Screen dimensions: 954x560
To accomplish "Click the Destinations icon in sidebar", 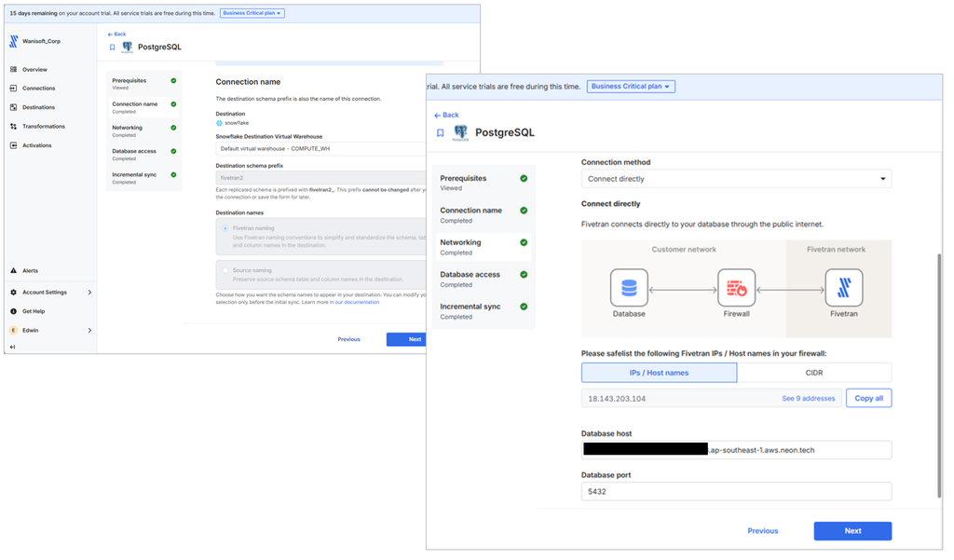I will pyautogui.click(x=13, y=107).
